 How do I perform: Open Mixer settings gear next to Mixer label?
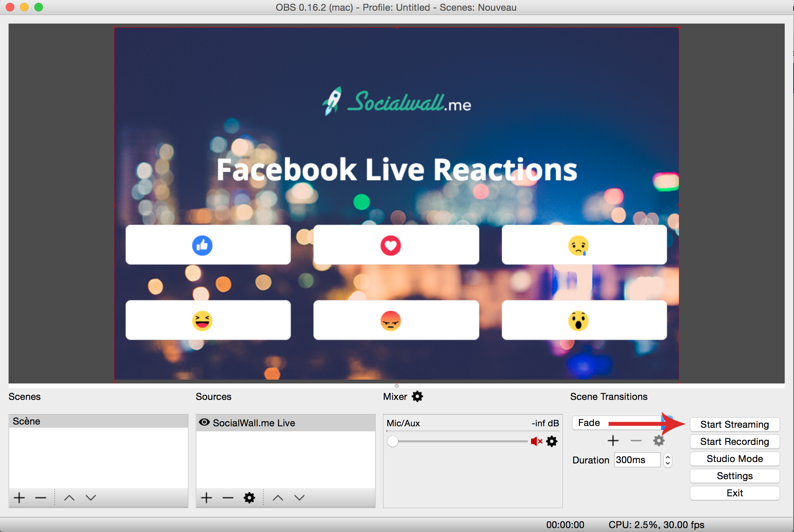(x=417, y=396)
